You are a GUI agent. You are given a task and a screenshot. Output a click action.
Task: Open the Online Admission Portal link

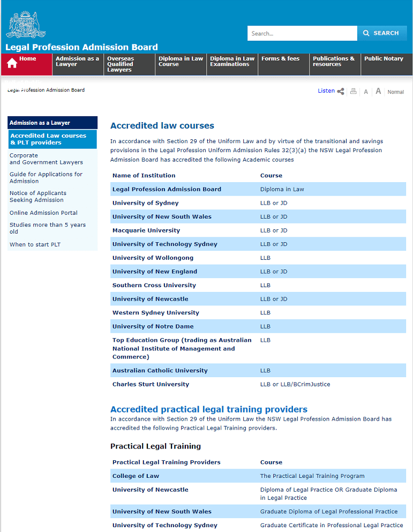(x=43, y=213)
